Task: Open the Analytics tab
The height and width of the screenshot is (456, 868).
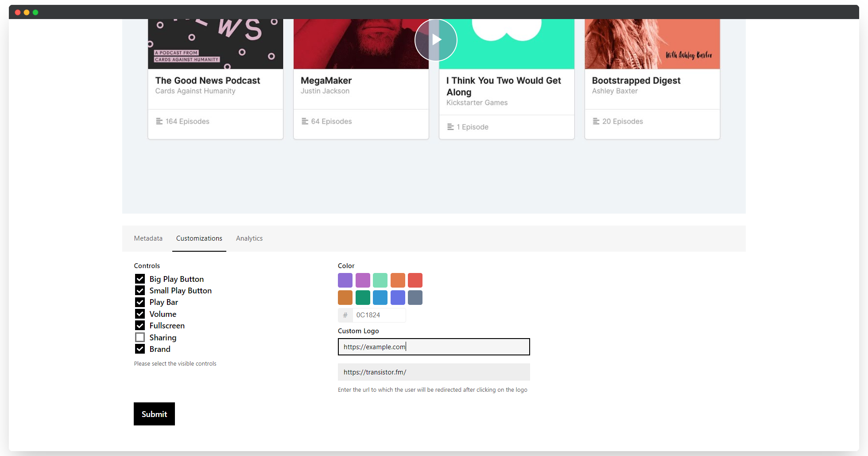Action: (249, 238)
